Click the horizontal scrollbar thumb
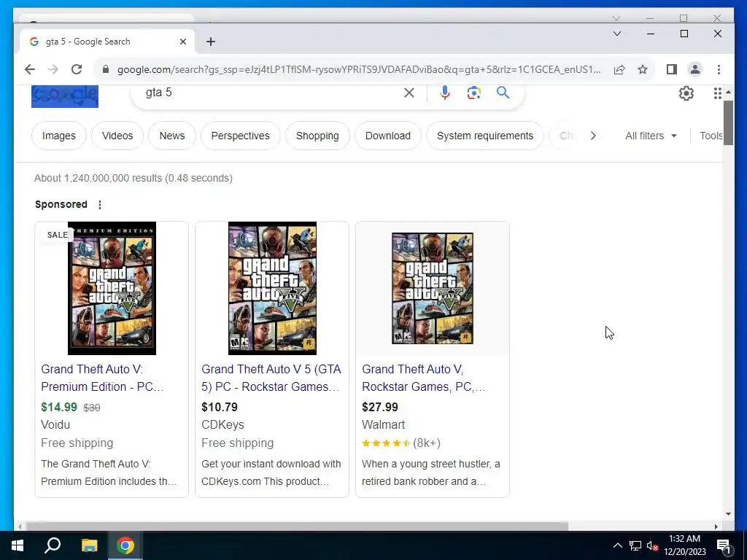Viewport: 747px width, 560px height. coord(297,526)
